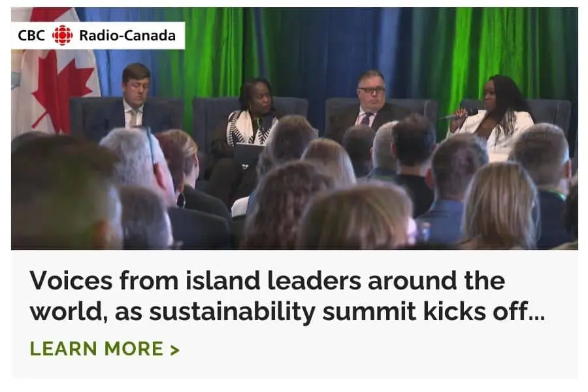Click the chevron arrow after LEARN MORE
The height and width of the screenshot is (392, 588).
pyautogui.click(x=174, y=350)
